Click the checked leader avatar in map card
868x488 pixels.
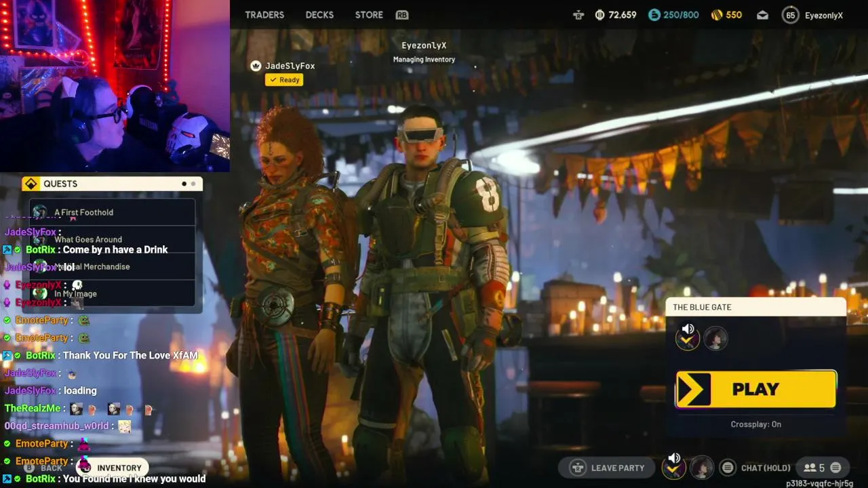coord(688,338)
